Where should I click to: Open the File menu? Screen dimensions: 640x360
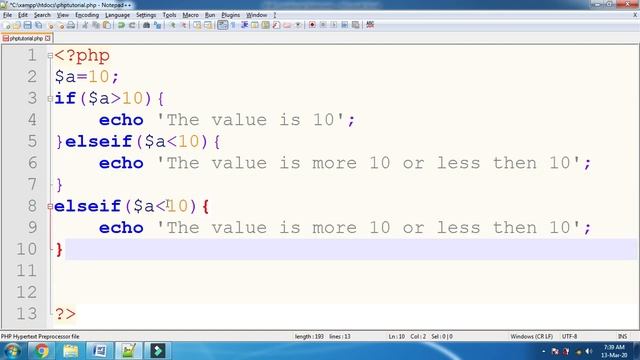7,15
